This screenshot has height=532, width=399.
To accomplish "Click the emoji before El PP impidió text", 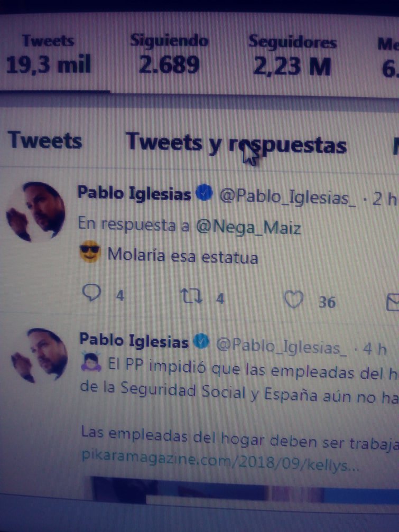I will point(90,362).
